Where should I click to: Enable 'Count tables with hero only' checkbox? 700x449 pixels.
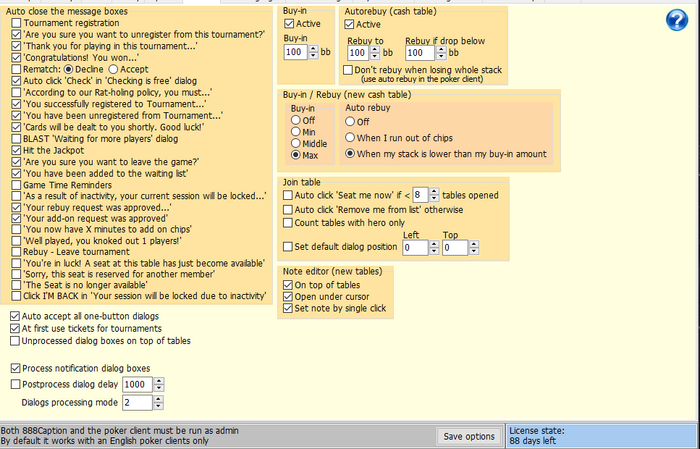click(x=288, y=222)
